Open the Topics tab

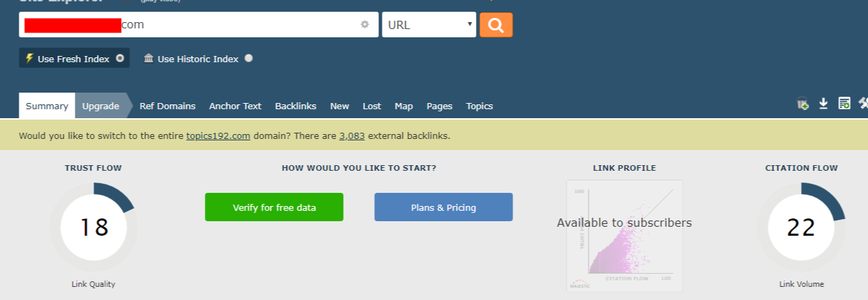479,106
